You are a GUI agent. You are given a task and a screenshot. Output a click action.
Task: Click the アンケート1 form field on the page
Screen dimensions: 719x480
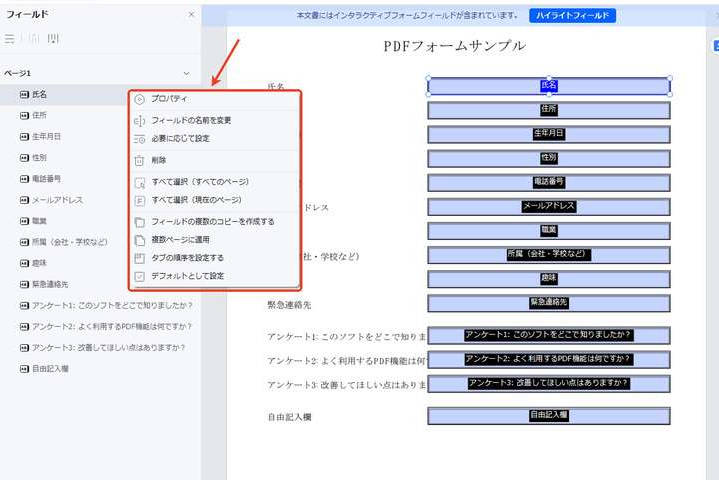(x=549, y=336)
